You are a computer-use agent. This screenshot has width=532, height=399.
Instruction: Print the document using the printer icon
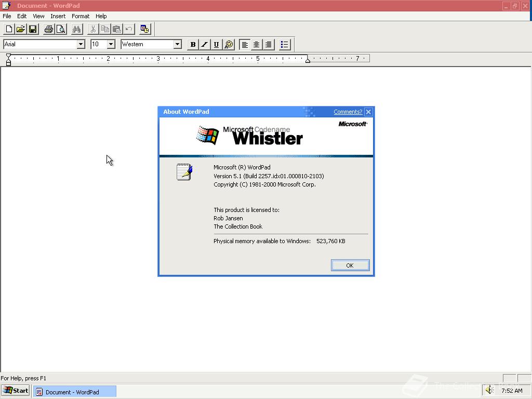tap(49, 29)
